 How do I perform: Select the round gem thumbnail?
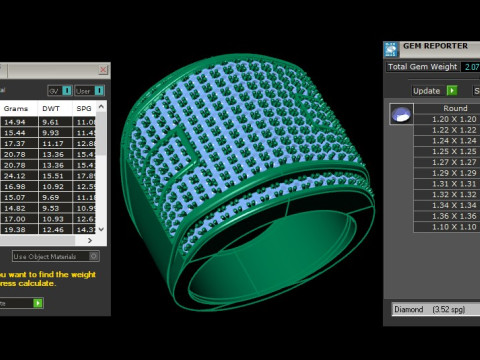tap(401, 114)
